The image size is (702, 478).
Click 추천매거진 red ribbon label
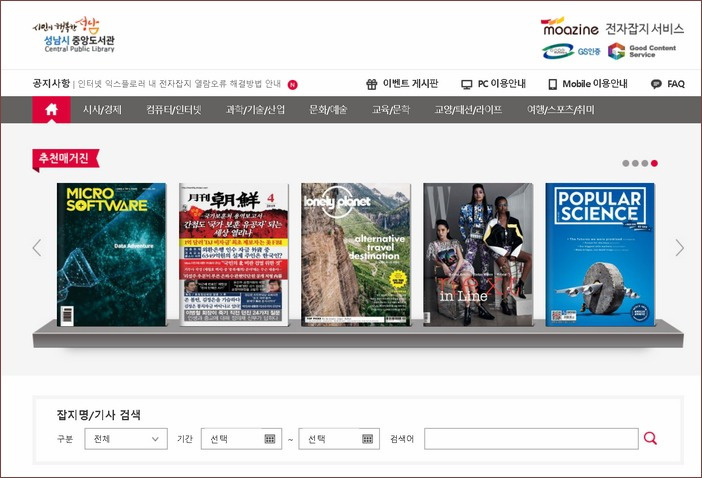[65, 159]
